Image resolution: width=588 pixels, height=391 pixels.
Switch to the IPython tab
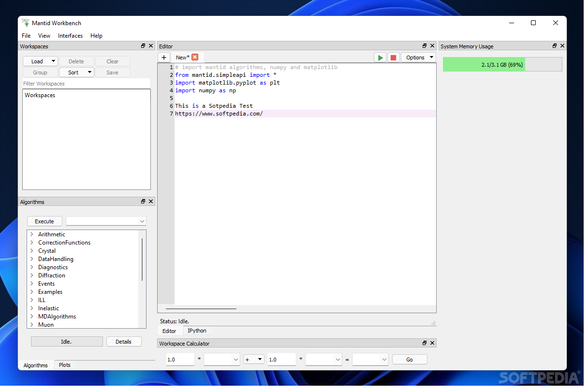197,331
